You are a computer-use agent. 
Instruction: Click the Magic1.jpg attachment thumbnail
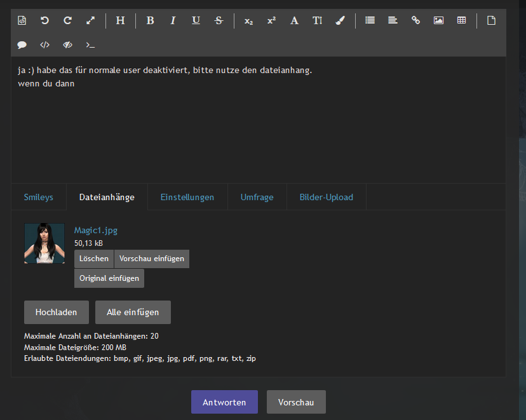44,243
